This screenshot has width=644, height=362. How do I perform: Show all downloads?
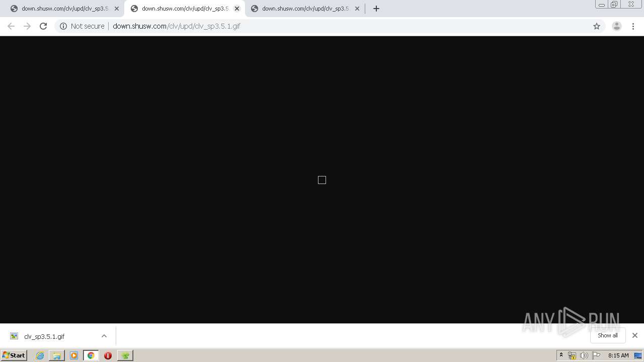click(x=608, y=335)
